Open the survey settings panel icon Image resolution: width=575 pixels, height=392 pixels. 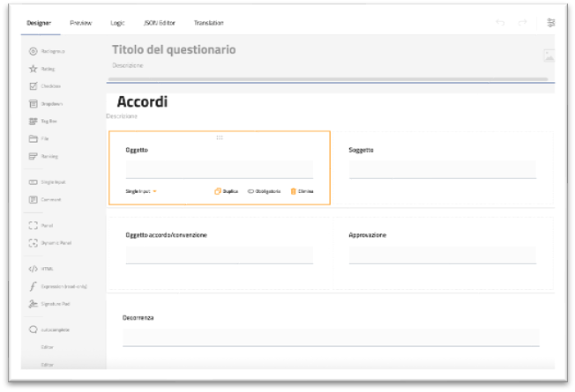(x=551, y=22)
